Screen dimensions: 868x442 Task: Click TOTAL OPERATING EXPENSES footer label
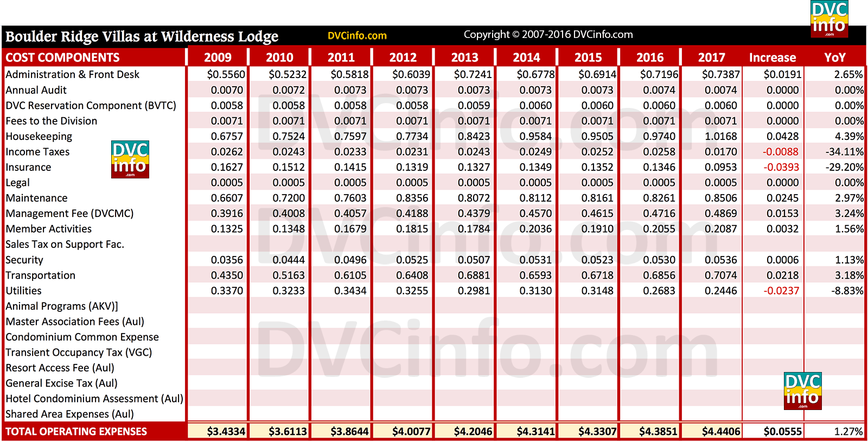pos(76,432)
